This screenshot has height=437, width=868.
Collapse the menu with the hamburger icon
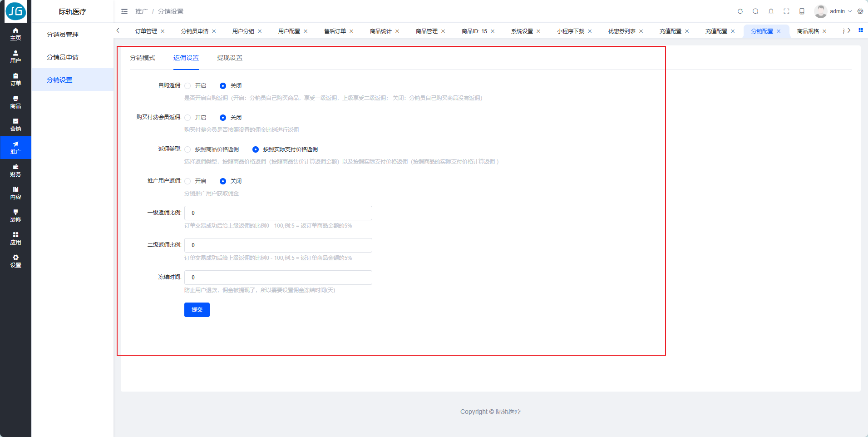click(x=124, y=11)
